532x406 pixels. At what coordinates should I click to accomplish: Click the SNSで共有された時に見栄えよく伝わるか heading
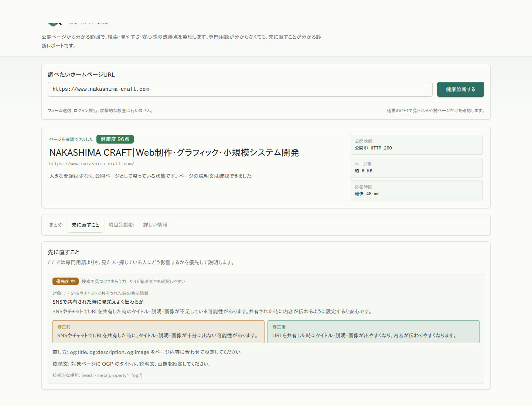coord(98,302)
